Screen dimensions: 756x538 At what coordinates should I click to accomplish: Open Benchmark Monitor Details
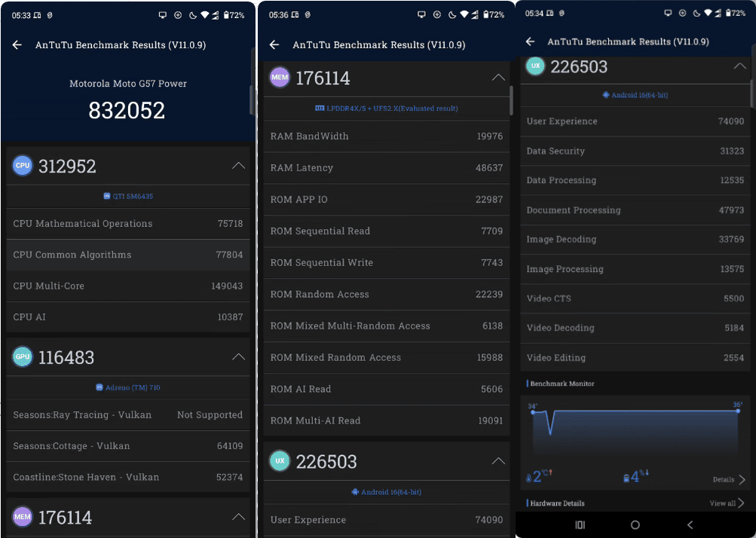[729, 479]
